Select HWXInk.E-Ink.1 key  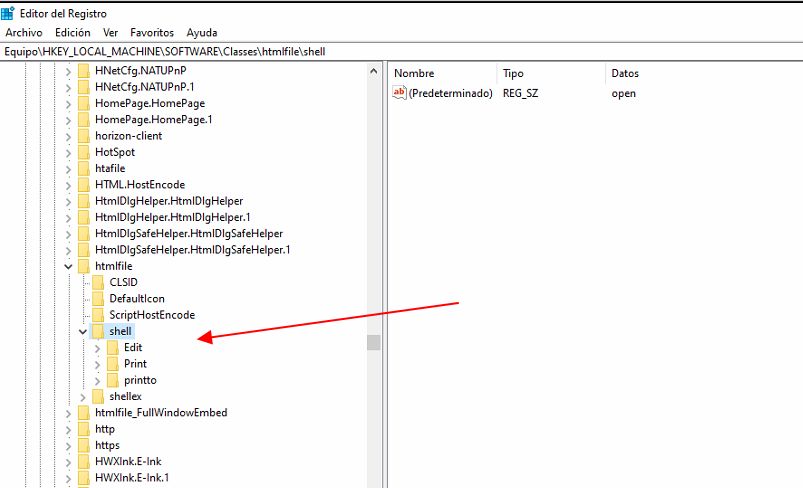click(132, 478)
